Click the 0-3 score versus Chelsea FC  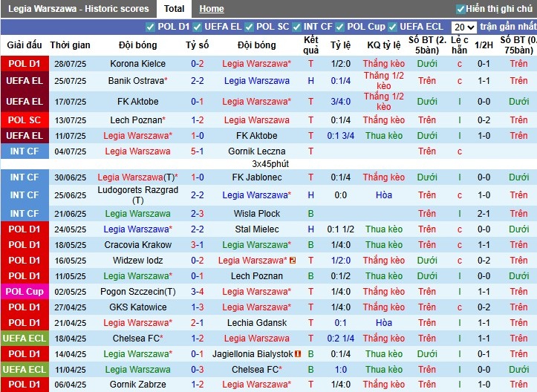point(198,370)
